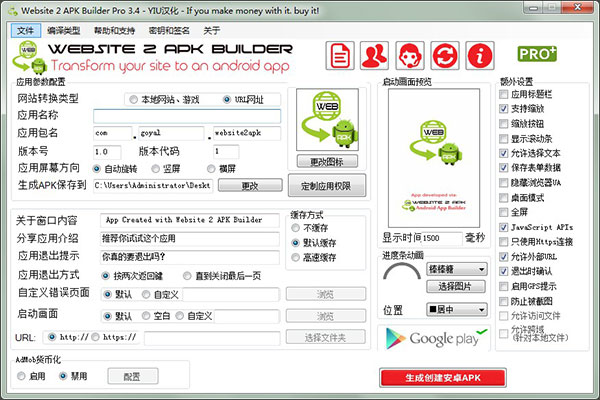600x400 pixels.
Task: Open the 关于 menu
Action: point(212,31)
